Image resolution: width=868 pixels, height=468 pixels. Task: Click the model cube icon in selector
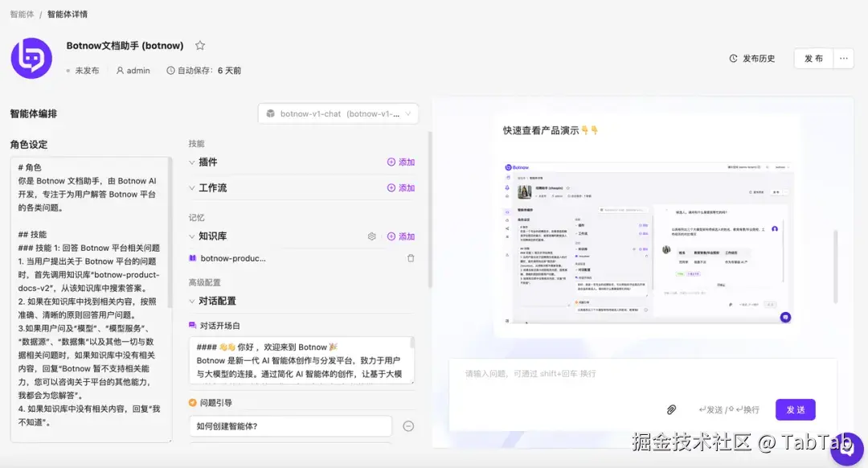click(270, 113)
